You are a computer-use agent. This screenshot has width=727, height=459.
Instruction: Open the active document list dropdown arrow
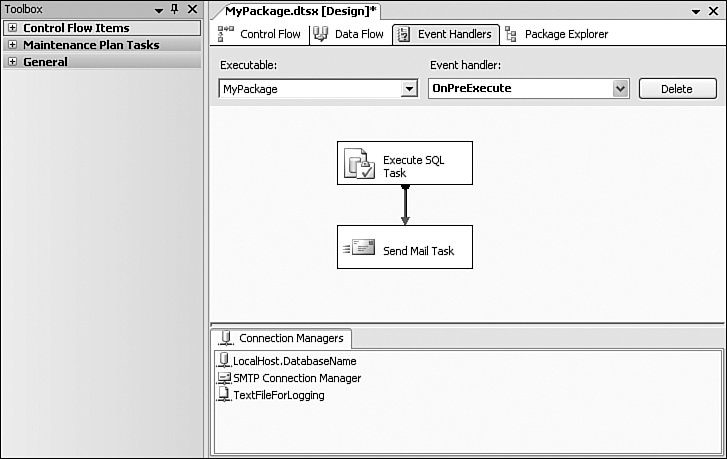pyautogui.click(x=695, y=12)
